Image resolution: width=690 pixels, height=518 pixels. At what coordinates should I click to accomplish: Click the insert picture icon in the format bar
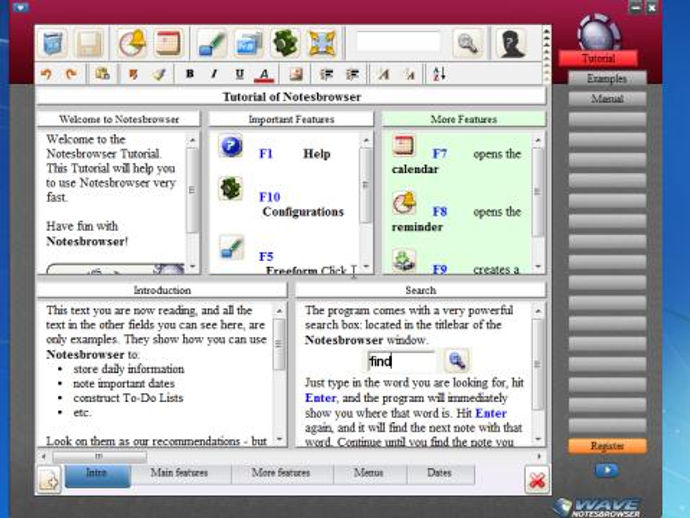(x=296, y=74)
